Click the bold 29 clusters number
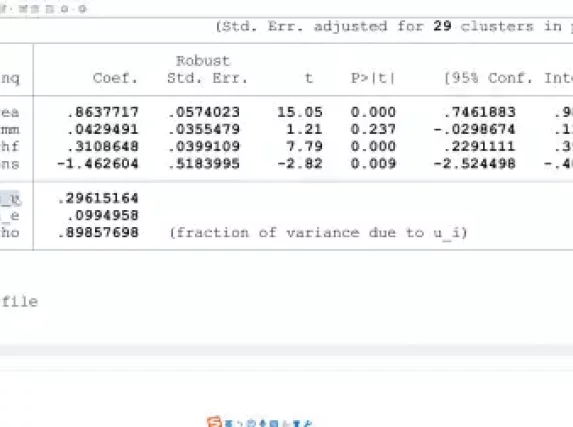Image resolution: width=573 pixels, height=427 pixels. coord(442,26)
